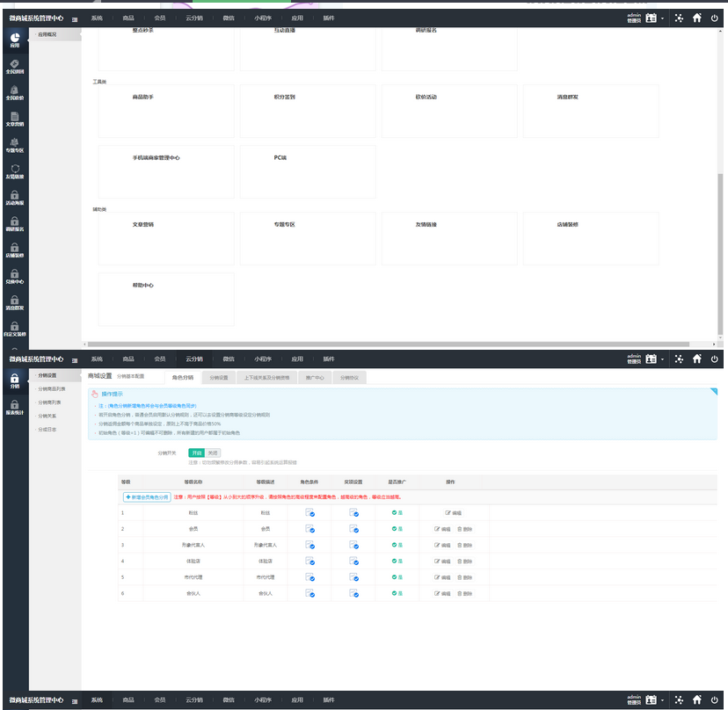
Task: Turn the 分销开关 to 开启
Action: point(196,453)
